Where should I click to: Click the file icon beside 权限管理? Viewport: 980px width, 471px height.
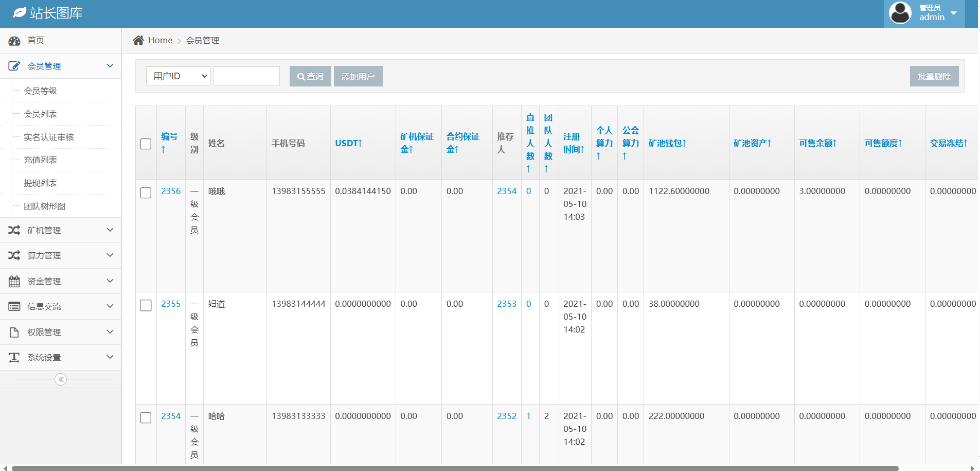pos(14,333)
